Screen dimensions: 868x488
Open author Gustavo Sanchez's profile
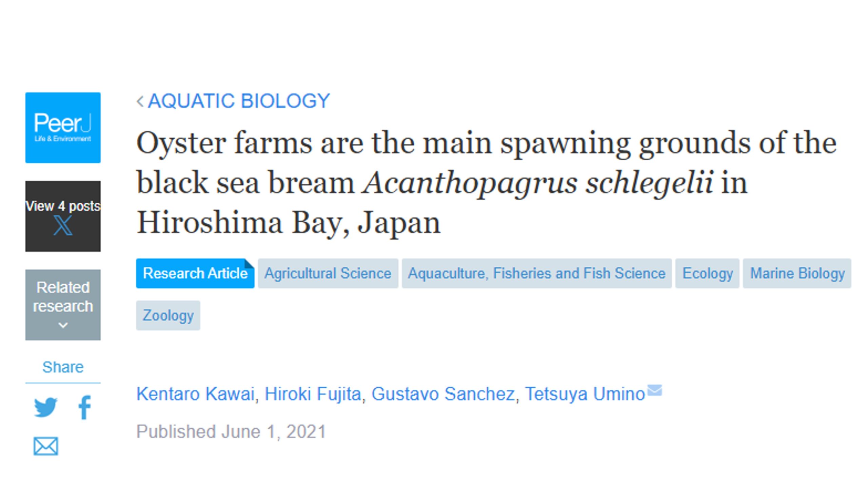tap(443, 394)
